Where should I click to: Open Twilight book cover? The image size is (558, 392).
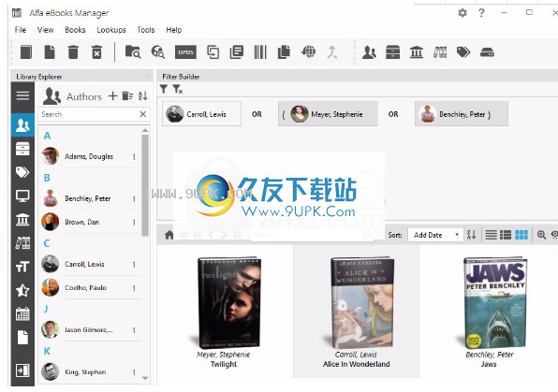[228, 303]
